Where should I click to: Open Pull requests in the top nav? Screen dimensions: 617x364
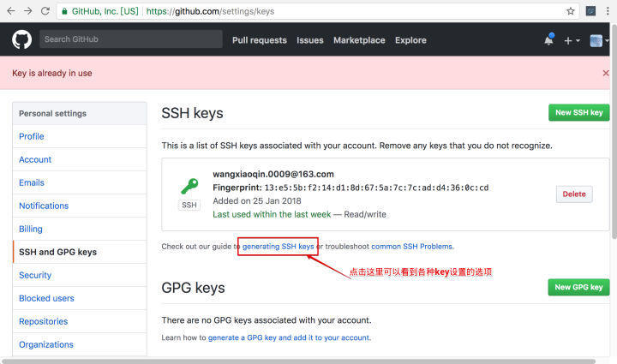click(x=260, y=40)
